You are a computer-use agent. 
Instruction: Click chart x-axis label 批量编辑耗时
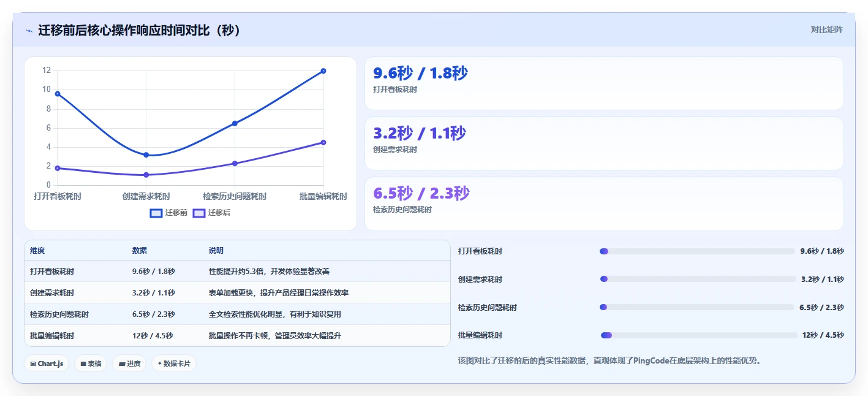pyautogui.click(x=323, y=197)
